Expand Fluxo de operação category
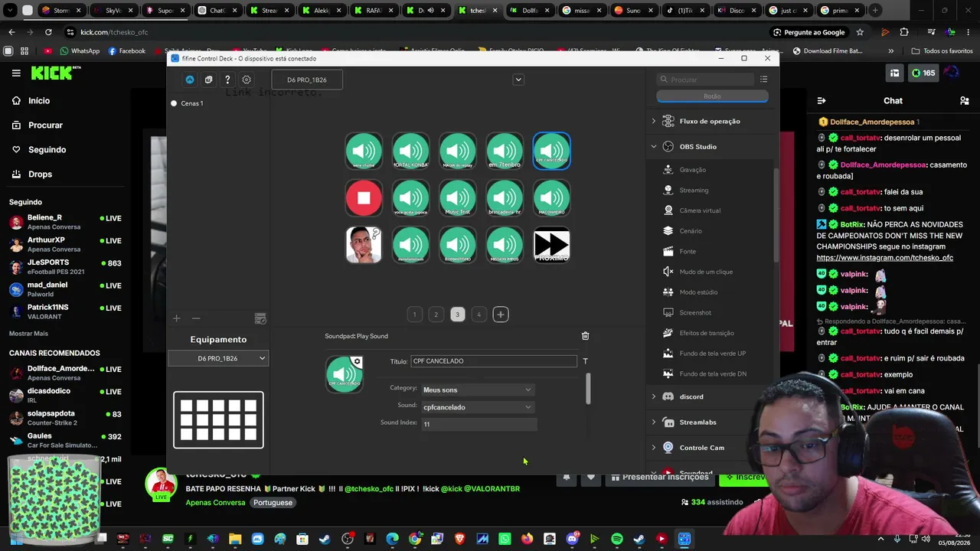 pos(654,121)
